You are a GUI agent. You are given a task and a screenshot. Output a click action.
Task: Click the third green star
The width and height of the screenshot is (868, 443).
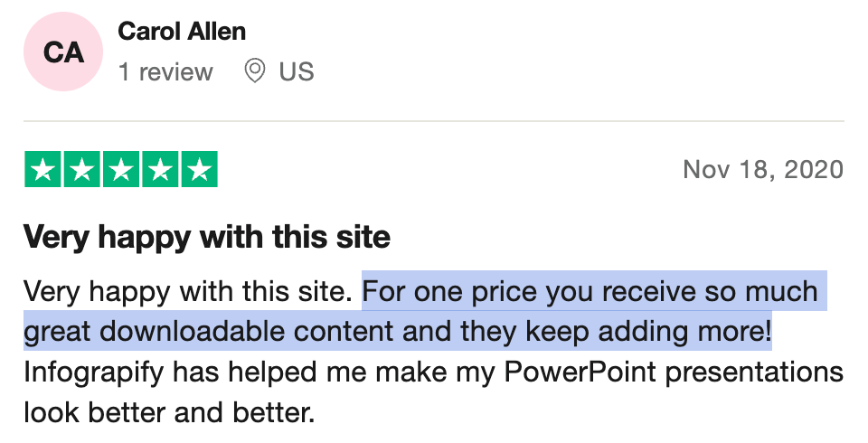click(x=121, y=169)
